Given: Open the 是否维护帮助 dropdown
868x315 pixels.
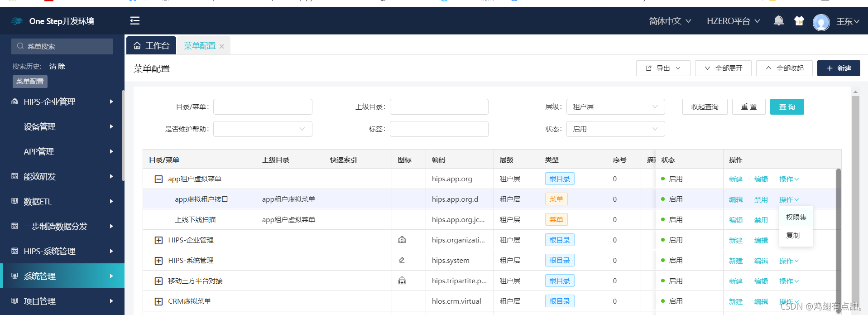Looking at the screenshot, I should point(263,129).
